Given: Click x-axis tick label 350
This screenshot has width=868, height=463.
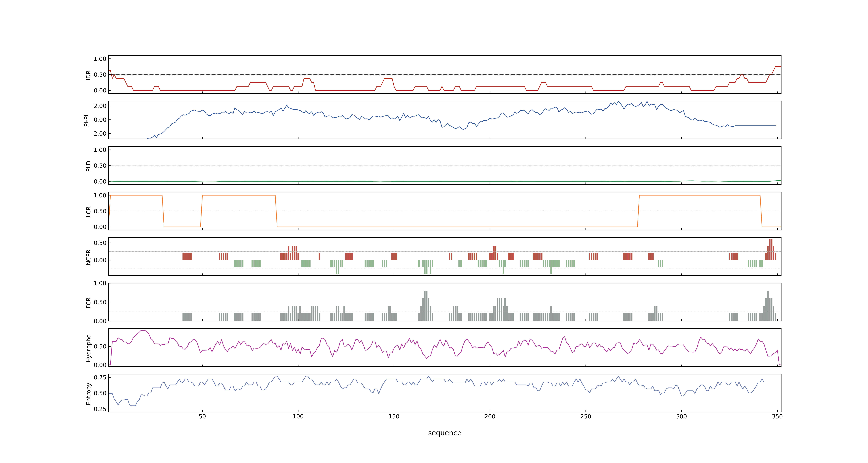Looking at the screenshot, I should (x=777, y=416).
